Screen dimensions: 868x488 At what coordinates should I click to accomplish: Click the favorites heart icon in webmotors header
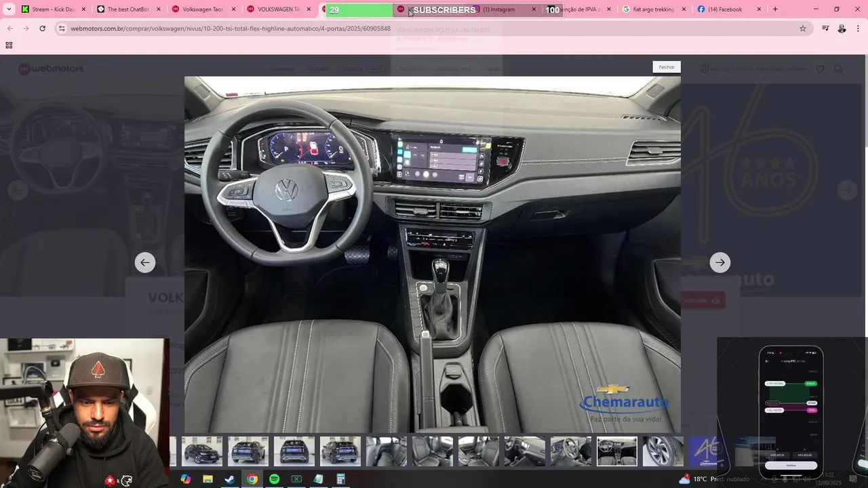click(820, 68)
